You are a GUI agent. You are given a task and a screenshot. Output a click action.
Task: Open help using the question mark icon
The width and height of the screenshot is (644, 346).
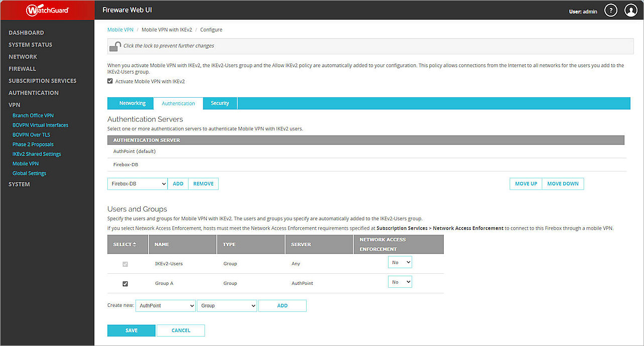click(x=610, y=10)
